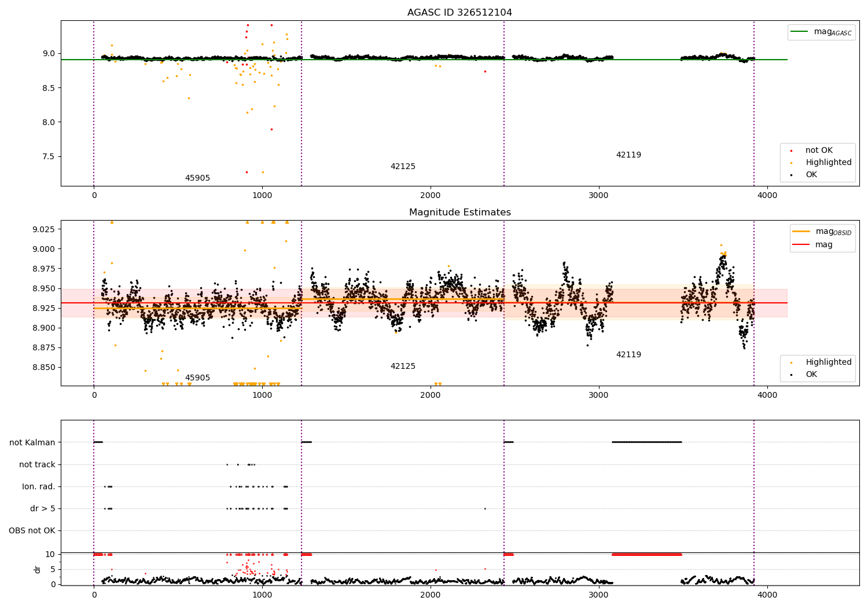Screen dimensions: 868x608
Task: Click the green mag AGASC line in the gap near 3300
Action: 647,60
